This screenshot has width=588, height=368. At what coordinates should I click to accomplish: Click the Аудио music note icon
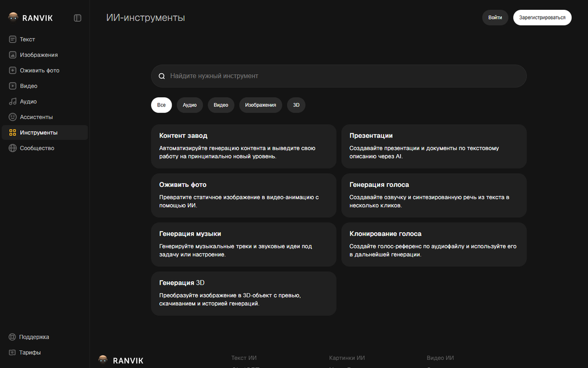click(13, 101)
